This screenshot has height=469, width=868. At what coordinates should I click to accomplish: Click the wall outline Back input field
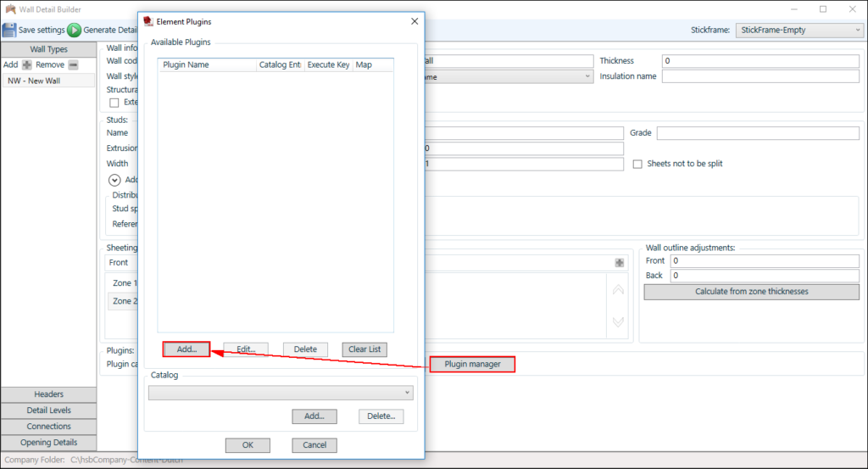coord(765,275)
